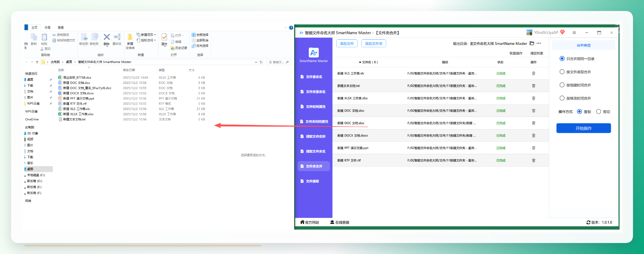644x254 pixels.
Task: Open the SmartName hamburger menu icon
Action: [574, 33]
